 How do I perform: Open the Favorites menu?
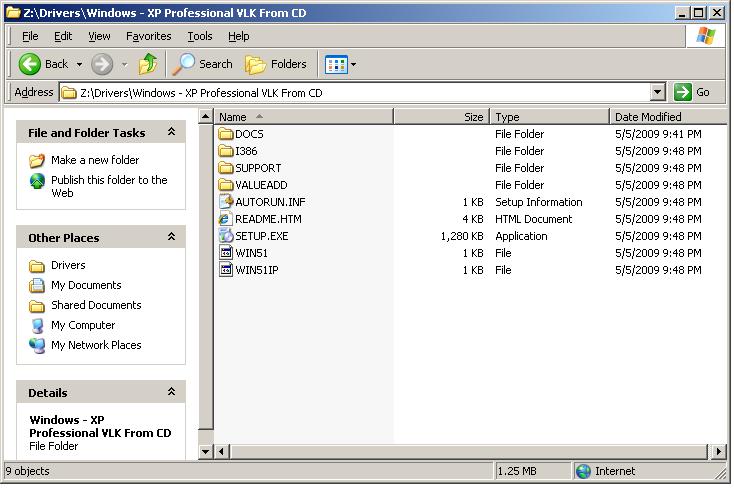pos(148,36)
